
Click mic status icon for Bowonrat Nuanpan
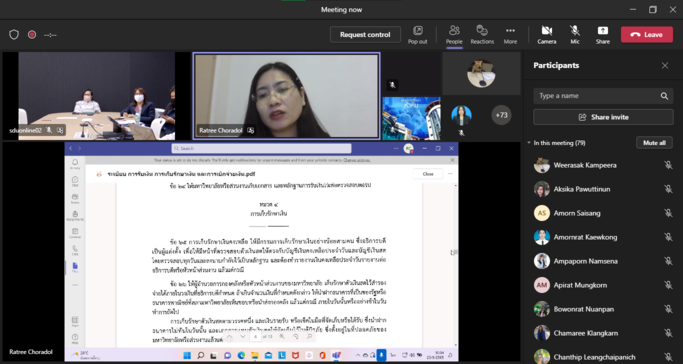click(668, 309)
